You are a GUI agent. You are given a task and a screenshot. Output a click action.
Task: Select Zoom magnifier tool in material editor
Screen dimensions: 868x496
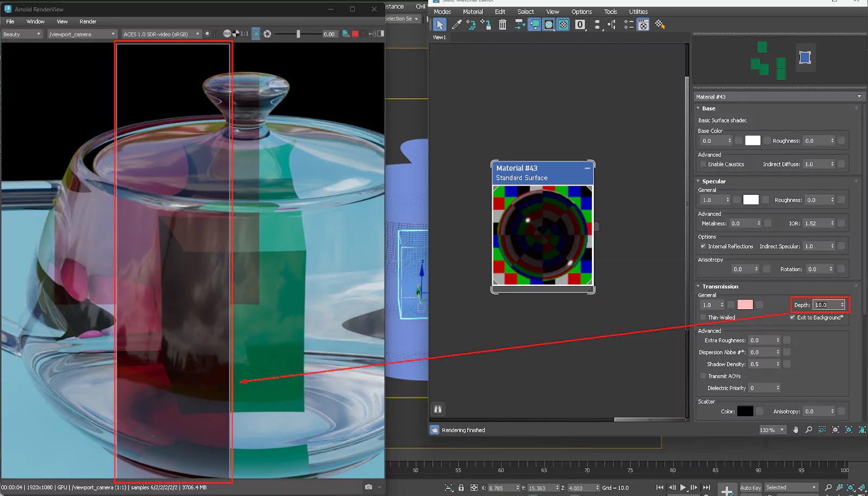coord(809,430)
